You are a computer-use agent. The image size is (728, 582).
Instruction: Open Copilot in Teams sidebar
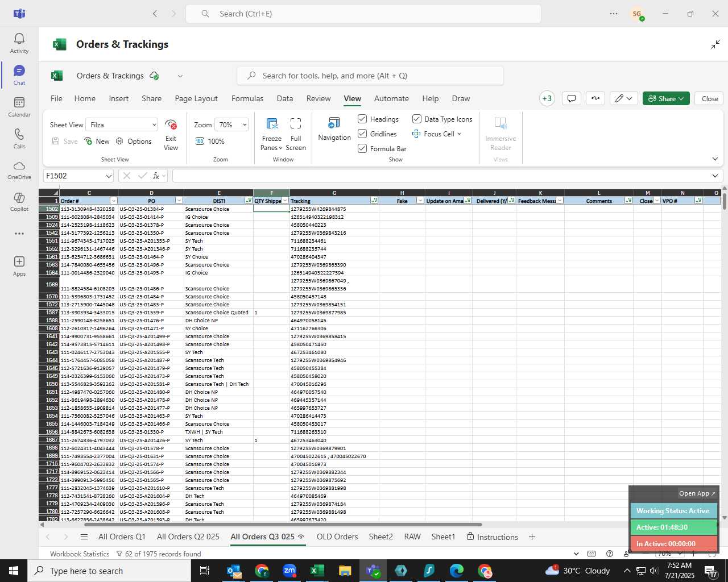19,202
